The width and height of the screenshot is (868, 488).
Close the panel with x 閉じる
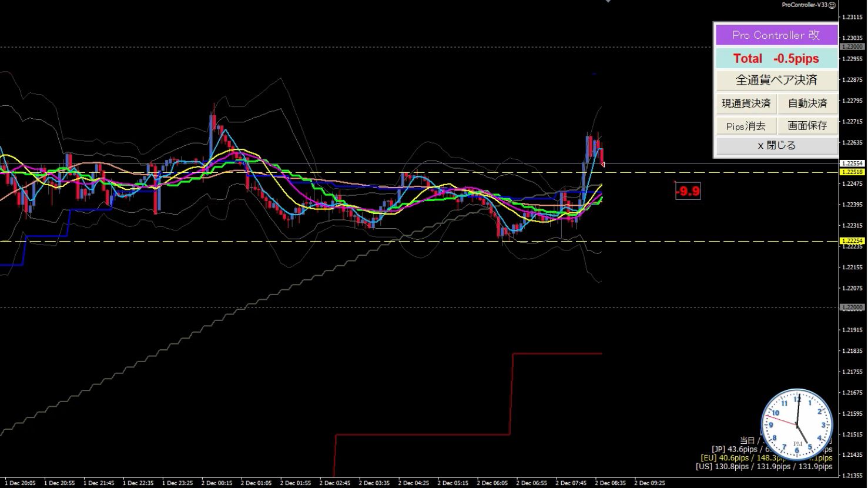pyautogui.click(x=776, y=145)
